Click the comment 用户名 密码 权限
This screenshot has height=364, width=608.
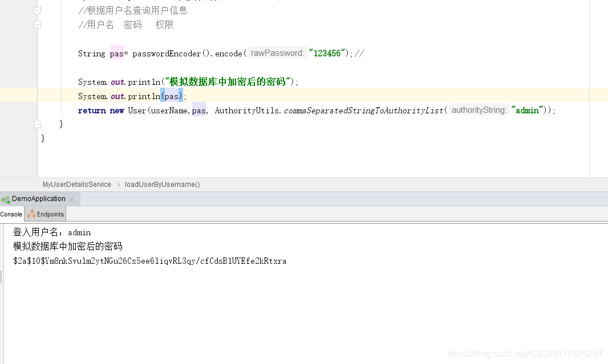(x=125, y=25)
